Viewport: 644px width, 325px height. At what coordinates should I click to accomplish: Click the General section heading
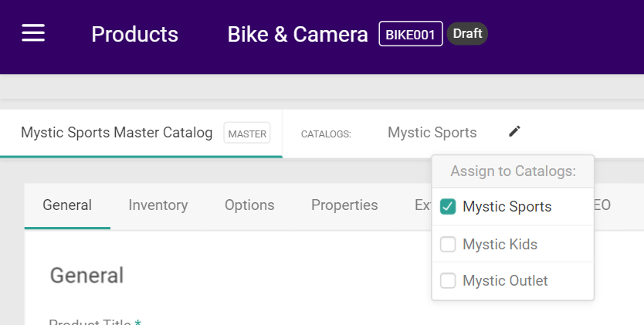point(86,276)
